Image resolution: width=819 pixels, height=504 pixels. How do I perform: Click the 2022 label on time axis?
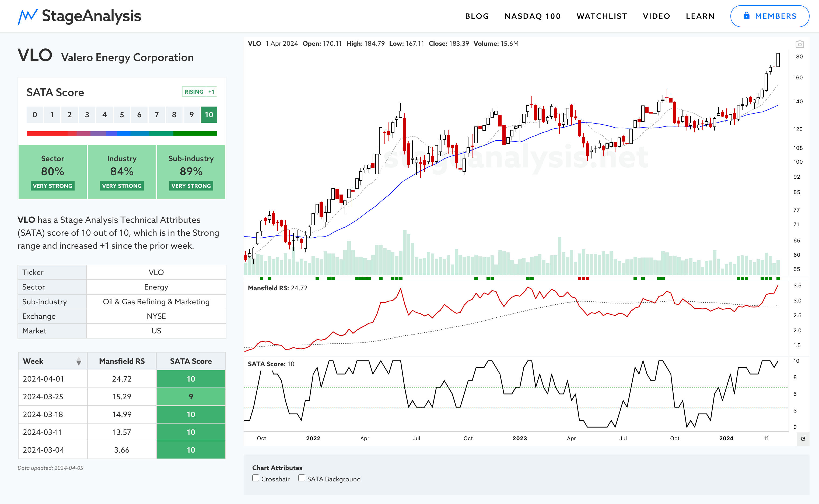[x=313, y=438]
